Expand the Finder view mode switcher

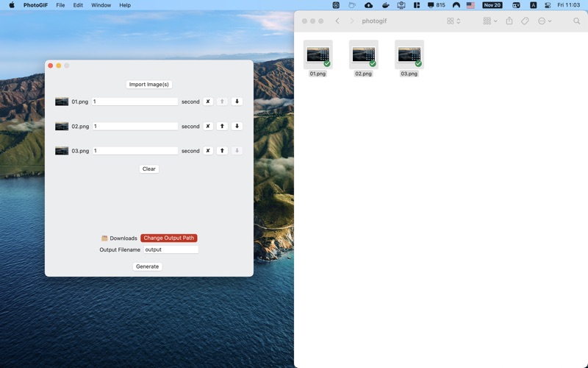pyautogui.click(x=453, y=21)
